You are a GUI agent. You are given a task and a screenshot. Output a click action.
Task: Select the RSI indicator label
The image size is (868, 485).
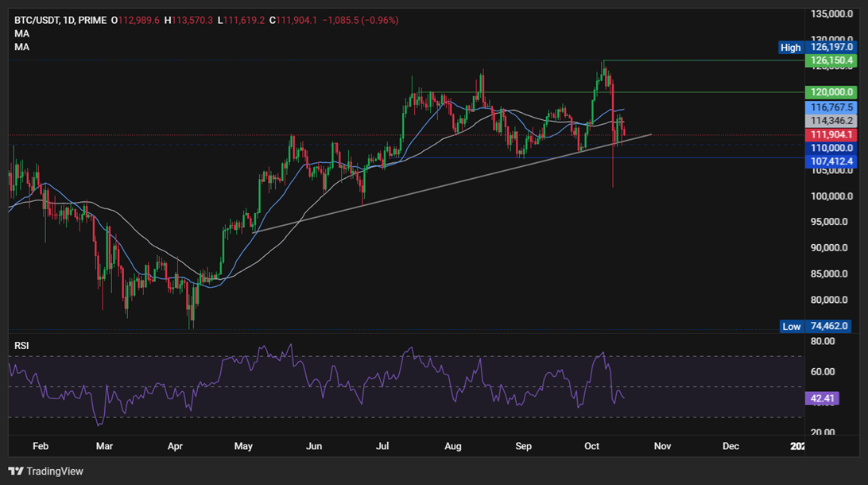click(21, 345)
